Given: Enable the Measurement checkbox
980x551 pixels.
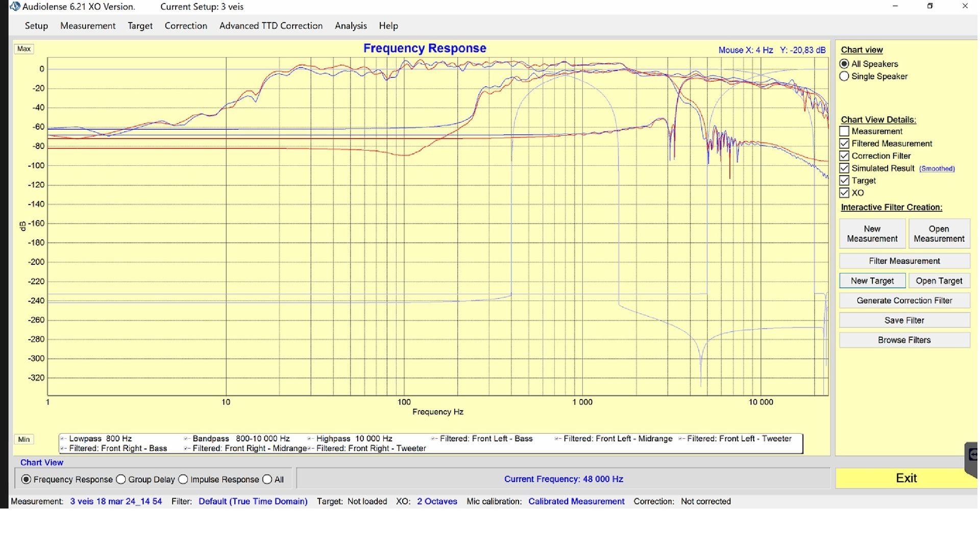Looking at the screenshot, I should pyautogui.click(x=844, y=131).
